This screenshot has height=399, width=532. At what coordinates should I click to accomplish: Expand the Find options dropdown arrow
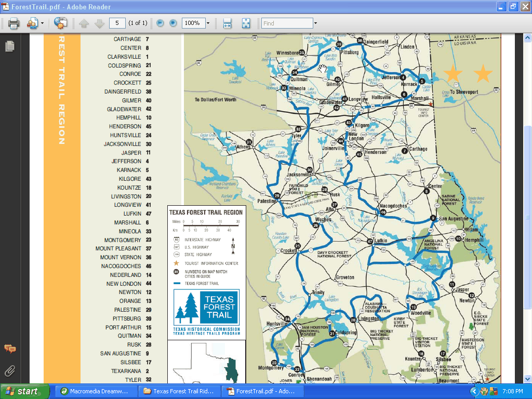click(x=315, y=23)
